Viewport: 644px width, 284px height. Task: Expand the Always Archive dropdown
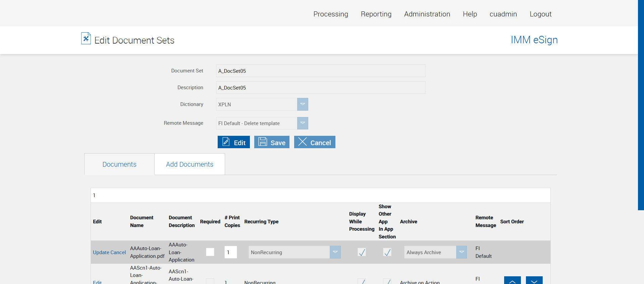[x=461, y=252]
